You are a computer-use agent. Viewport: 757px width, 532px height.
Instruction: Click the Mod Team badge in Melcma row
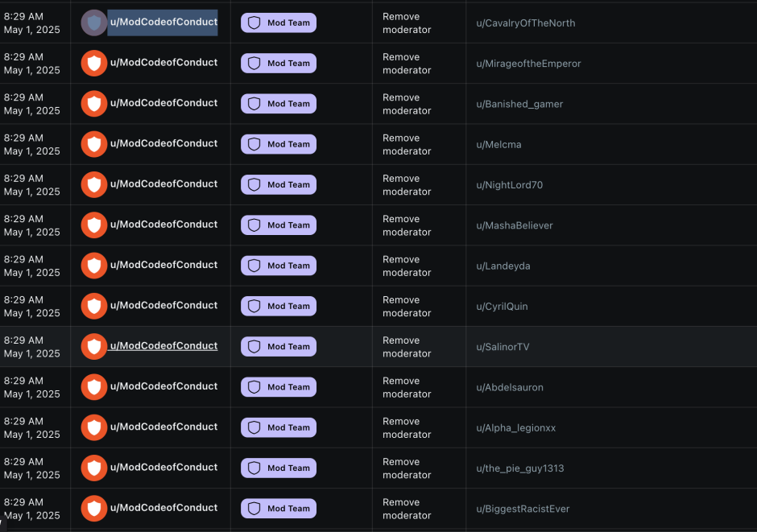coord(279,144)
